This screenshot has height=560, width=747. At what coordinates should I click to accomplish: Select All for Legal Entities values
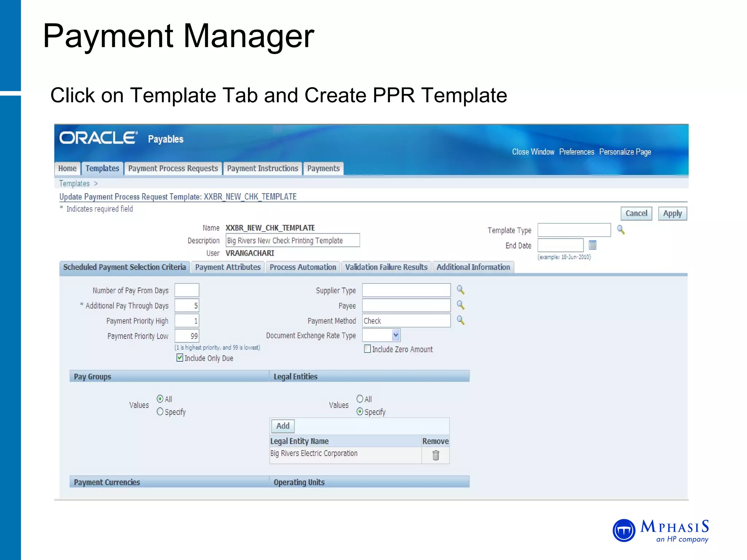pyautogui.click(x=360, y=398)
